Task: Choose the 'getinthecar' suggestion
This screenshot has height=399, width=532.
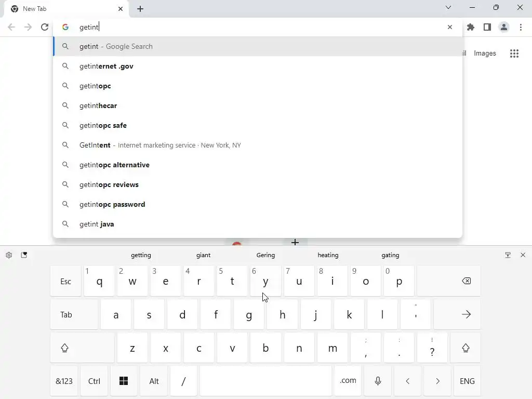Action: (x=258, y=105)
